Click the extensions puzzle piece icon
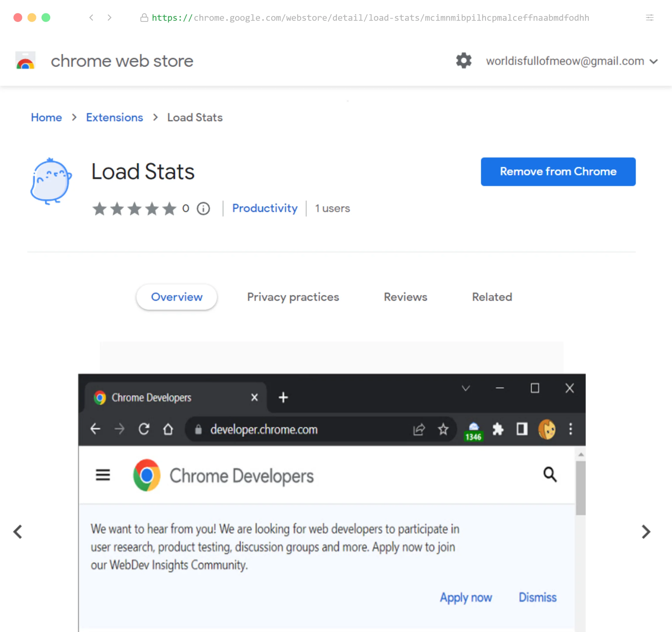Image resolution: width=672 pixels, height=632 pixels. tap(498, 429)
